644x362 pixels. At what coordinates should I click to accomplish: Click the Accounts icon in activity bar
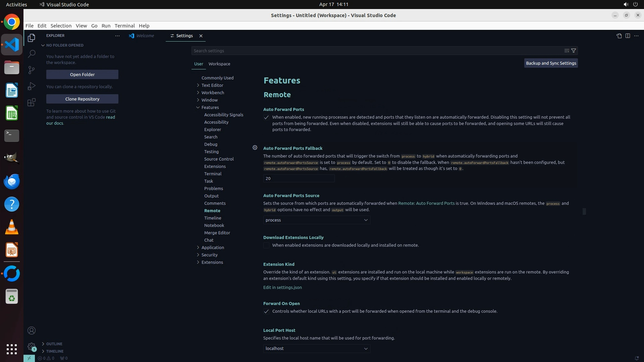32,330
